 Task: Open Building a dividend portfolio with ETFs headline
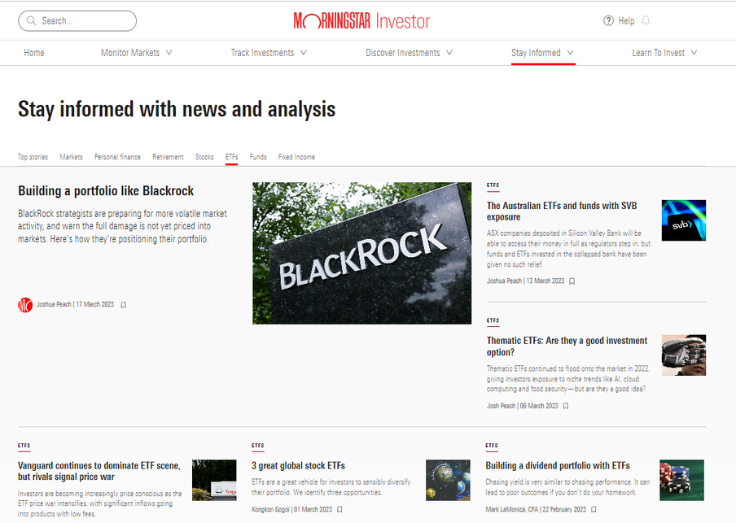pos(558,466)
